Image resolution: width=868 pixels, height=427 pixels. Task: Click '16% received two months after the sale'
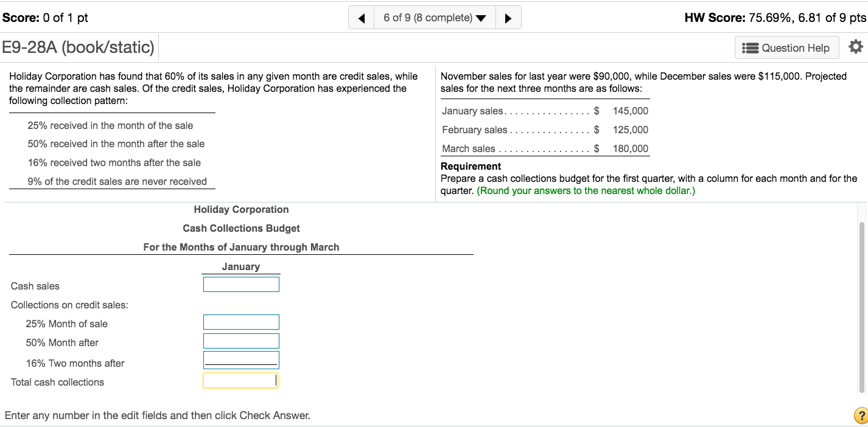click(114, 162)
